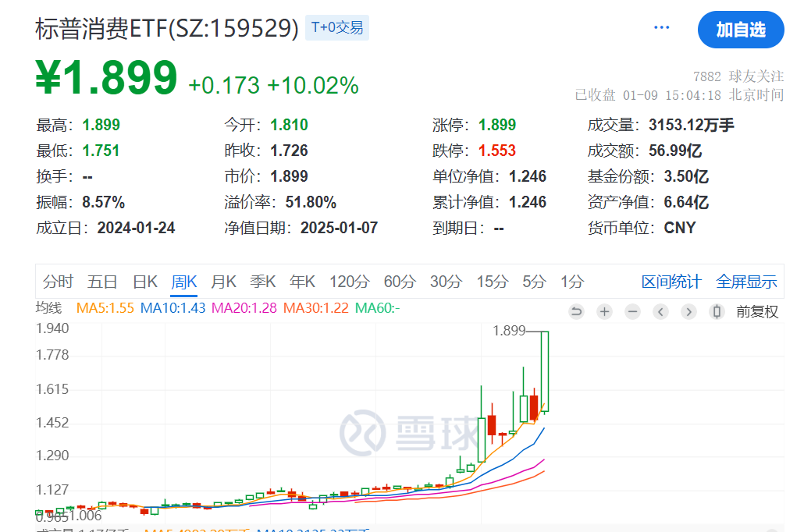Click the current price ¥1.899
Image resolution: width=804 pixels, height=532 pixels.
click(x=106, y=77)
